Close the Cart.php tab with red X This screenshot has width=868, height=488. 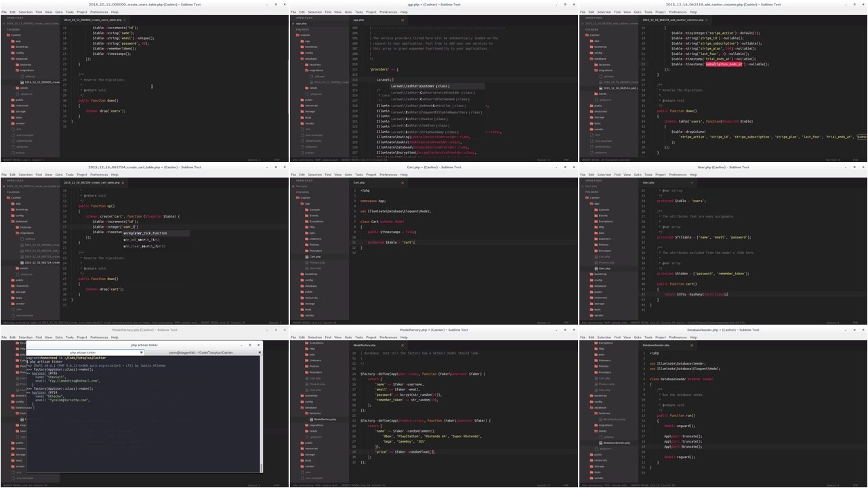[402, 182]
